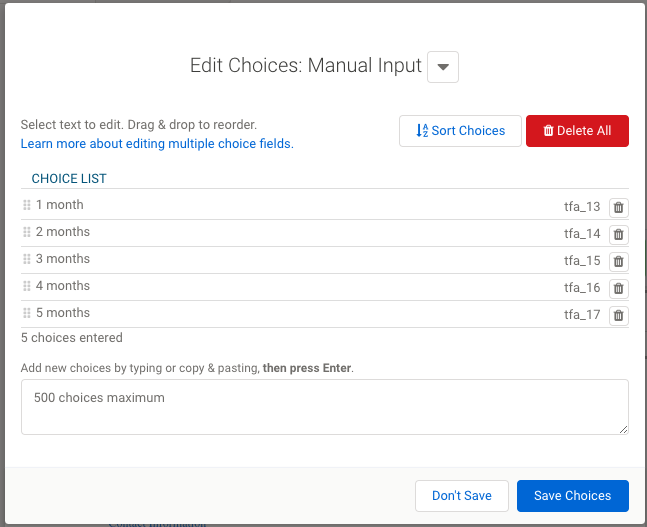
Task: Click trash icon for tfa_16 row
Action: tap(619, 288)
